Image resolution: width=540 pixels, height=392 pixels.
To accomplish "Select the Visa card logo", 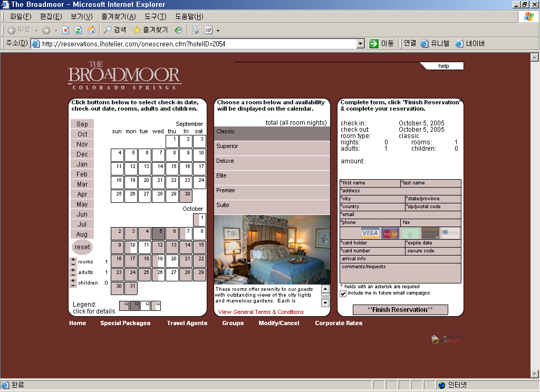I will [x=370, y=233].
